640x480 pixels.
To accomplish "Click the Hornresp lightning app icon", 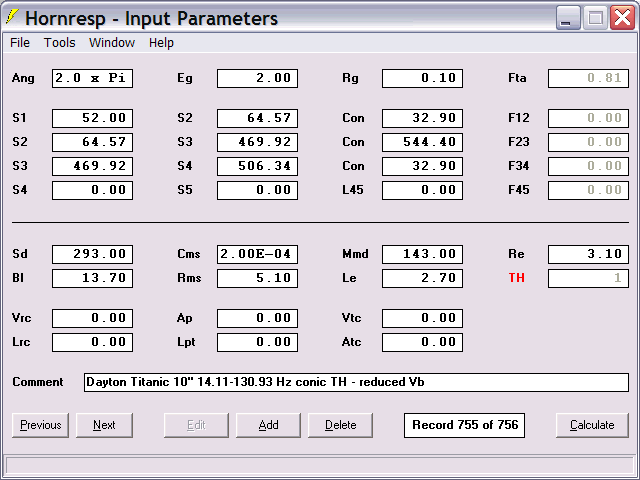I will [12, 17].
